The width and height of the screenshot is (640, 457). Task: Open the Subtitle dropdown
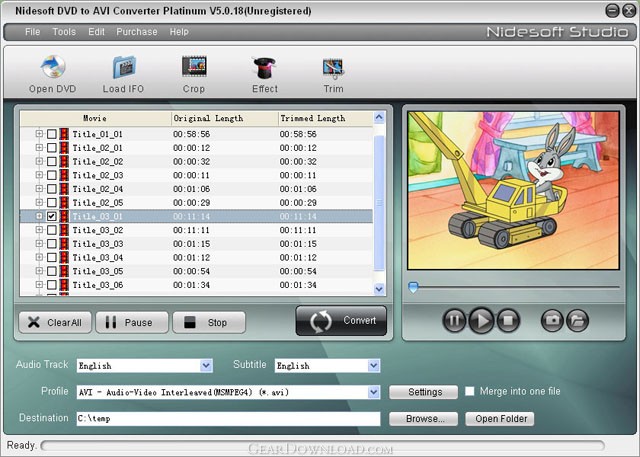pos(374,366)
